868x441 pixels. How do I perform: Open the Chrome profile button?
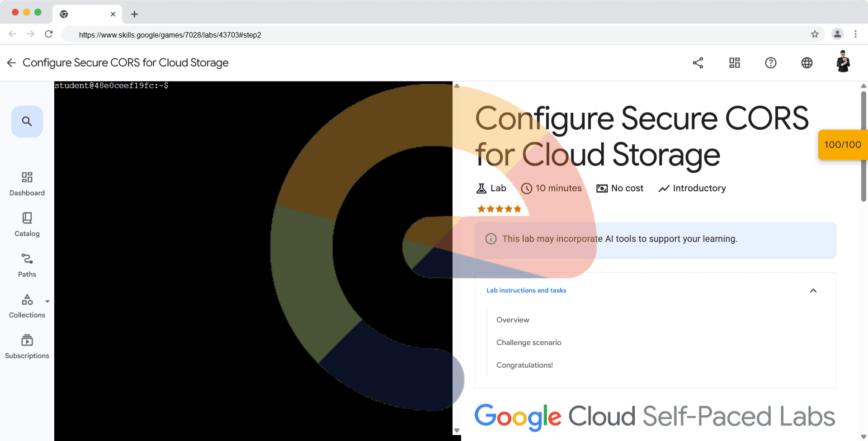[x=837, y=34]
